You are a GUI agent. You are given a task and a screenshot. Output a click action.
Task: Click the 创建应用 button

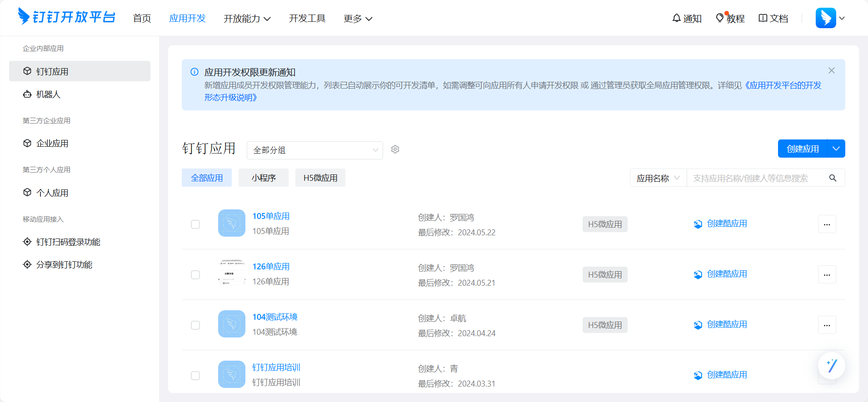pyautogui.click(x=803, y=149)
